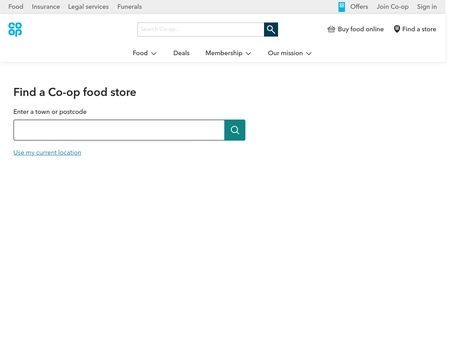
Task: Click the Enter a town or postcode label
Action: tap(50, 112)
